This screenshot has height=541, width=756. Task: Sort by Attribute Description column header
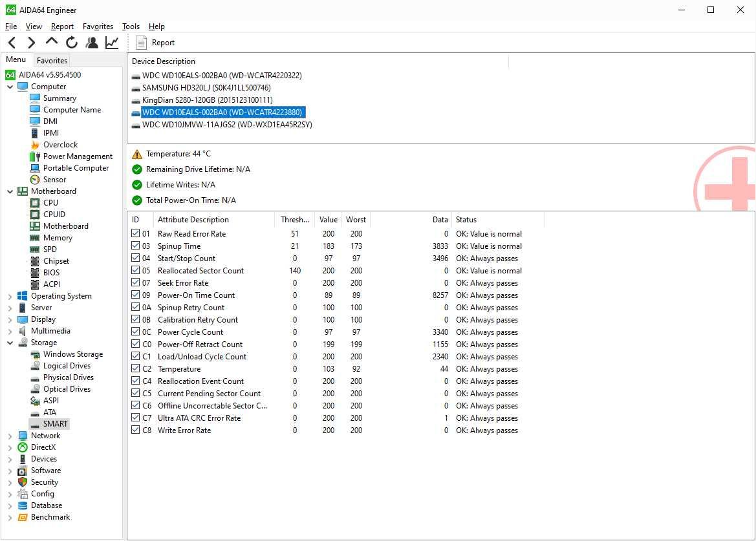(213, 220)
